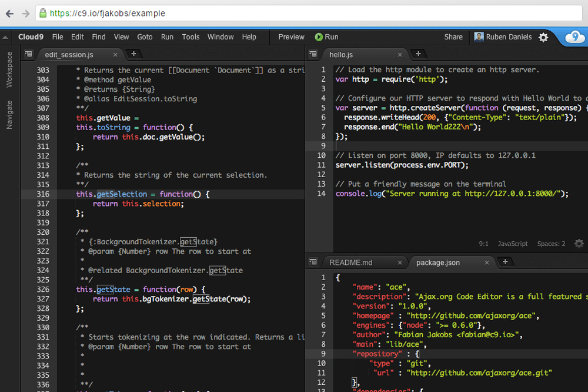Click the browser back arrow
Image resolution: width=588 pixels, height=392 pixels.
click(8, 12)
